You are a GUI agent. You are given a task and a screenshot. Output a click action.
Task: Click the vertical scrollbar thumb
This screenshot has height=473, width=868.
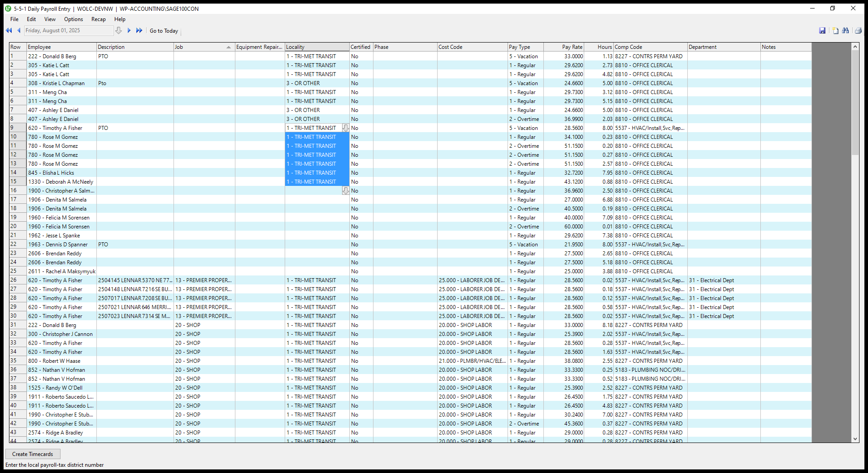pos(855,103)
